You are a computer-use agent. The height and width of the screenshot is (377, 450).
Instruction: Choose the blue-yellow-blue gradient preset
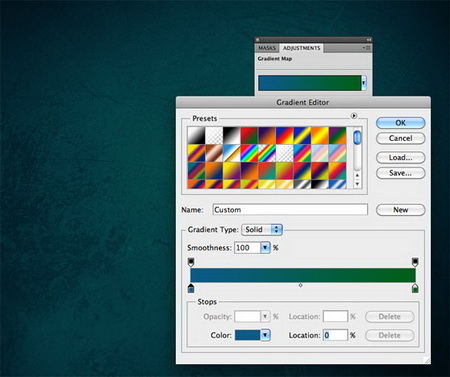302,135
